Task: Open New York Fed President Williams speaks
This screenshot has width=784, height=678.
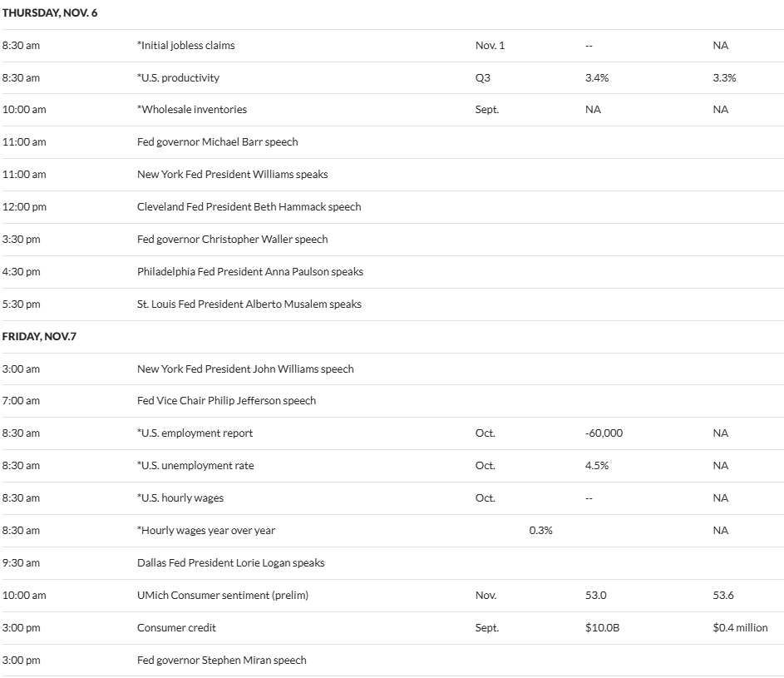Action: point(232,175)
